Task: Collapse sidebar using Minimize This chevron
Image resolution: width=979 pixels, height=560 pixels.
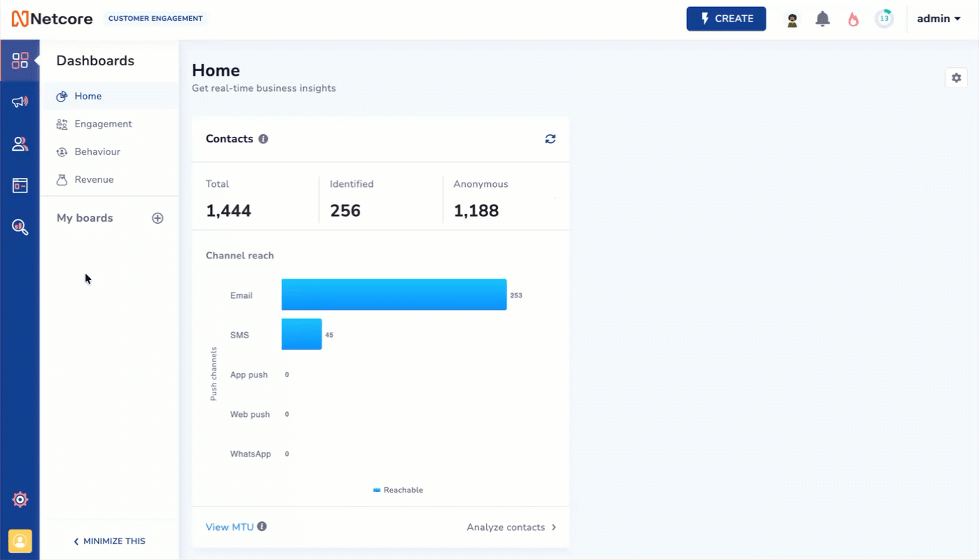Action: tap(109, 541)
